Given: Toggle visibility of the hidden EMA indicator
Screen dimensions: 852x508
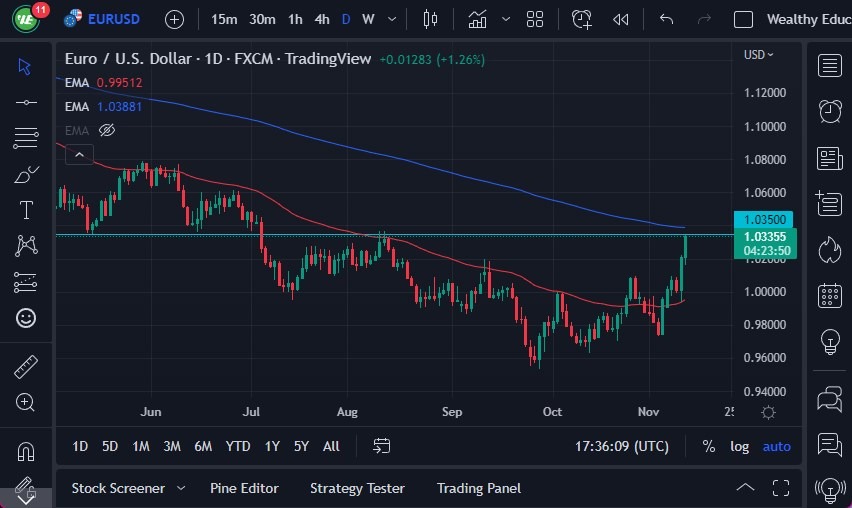Looking at the screenshot, I should click(x=108, y=130).
